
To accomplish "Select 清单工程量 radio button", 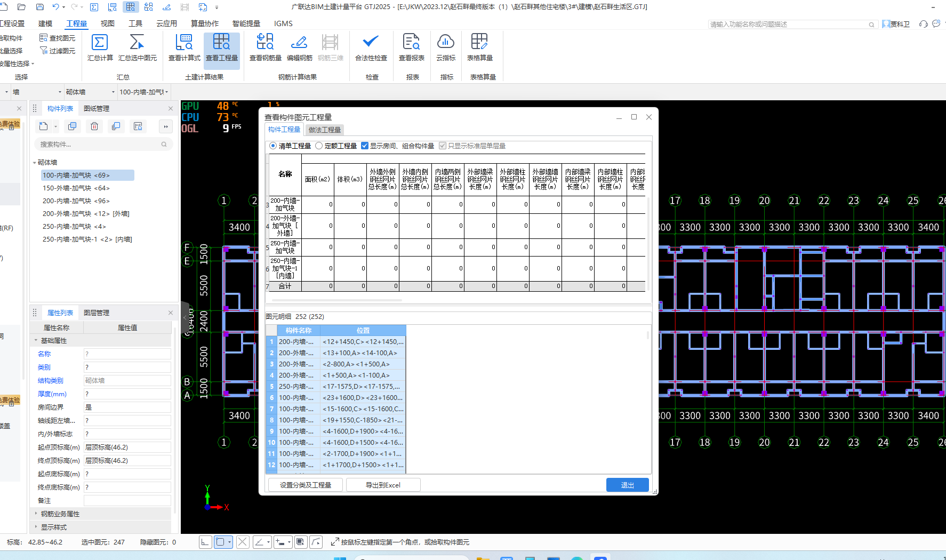I will [x=273, y=146].
